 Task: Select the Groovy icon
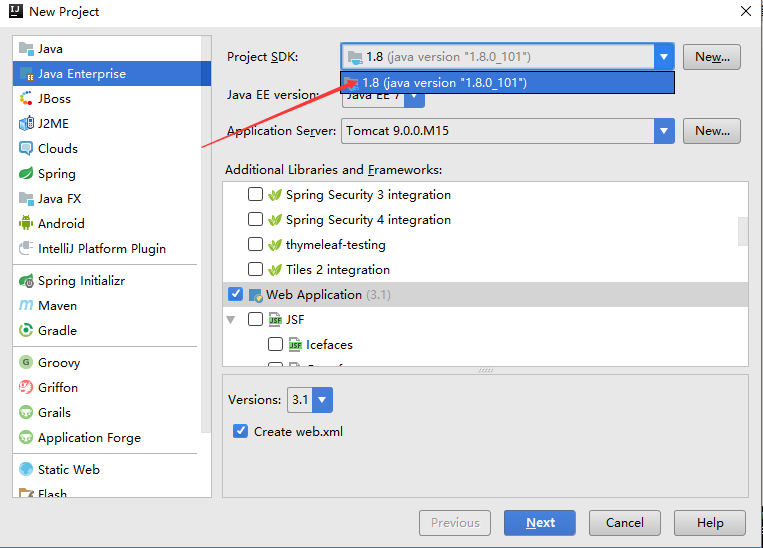26,363
